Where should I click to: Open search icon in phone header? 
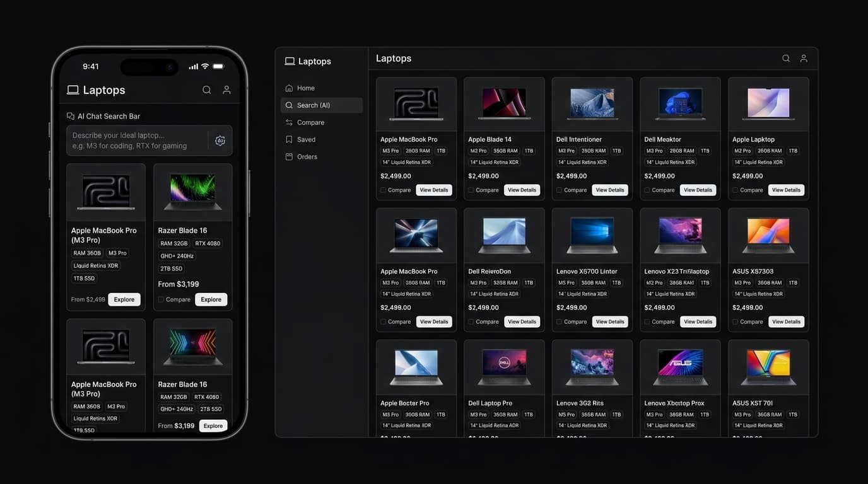[x=206, y=90]
